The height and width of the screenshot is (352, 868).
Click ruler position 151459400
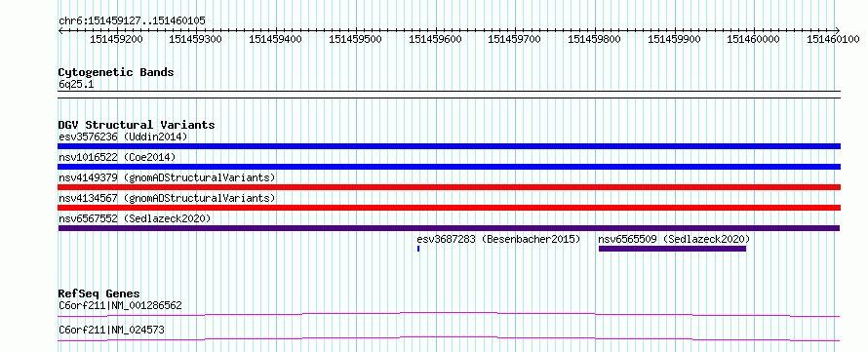coord(276,39)
